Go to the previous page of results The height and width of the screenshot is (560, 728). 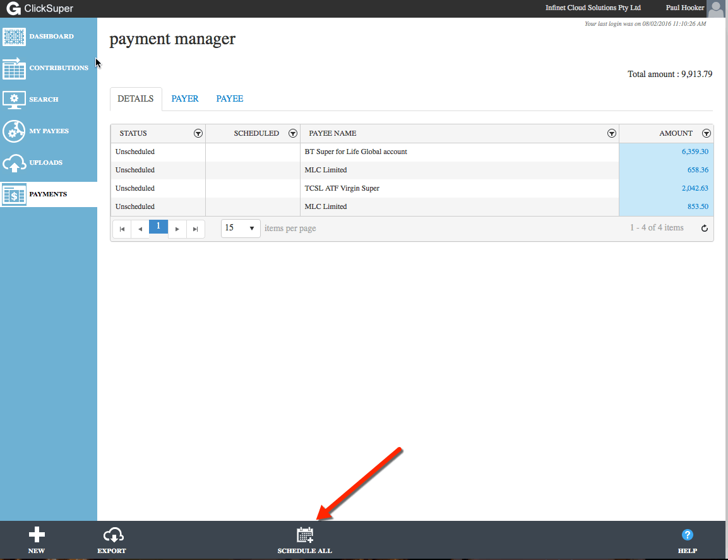140,229
